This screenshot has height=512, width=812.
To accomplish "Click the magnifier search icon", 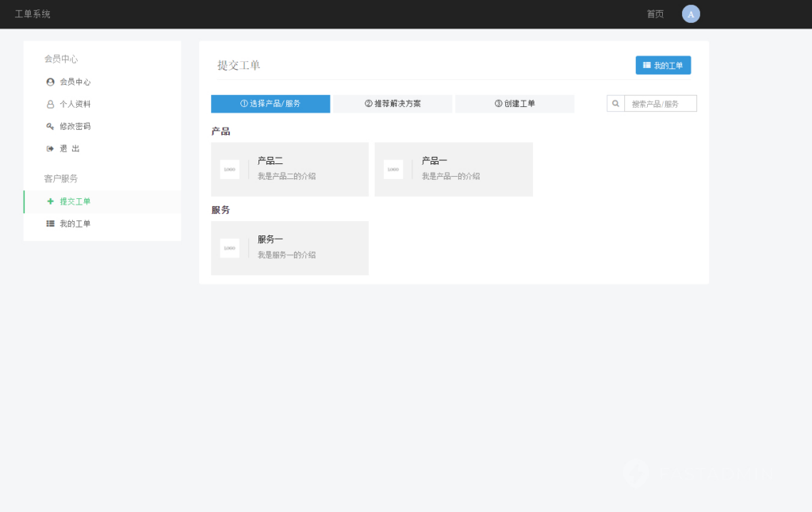I will (x=615, y=103).
